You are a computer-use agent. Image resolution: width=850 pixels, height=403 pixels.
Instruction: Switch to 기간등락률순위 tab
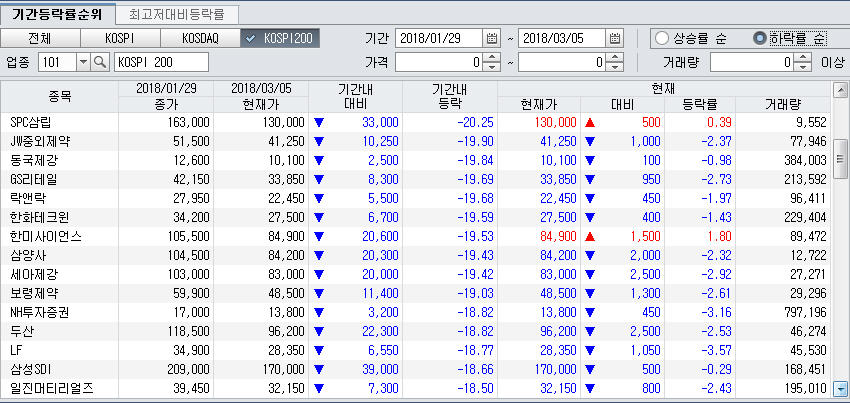click(57, 14)
